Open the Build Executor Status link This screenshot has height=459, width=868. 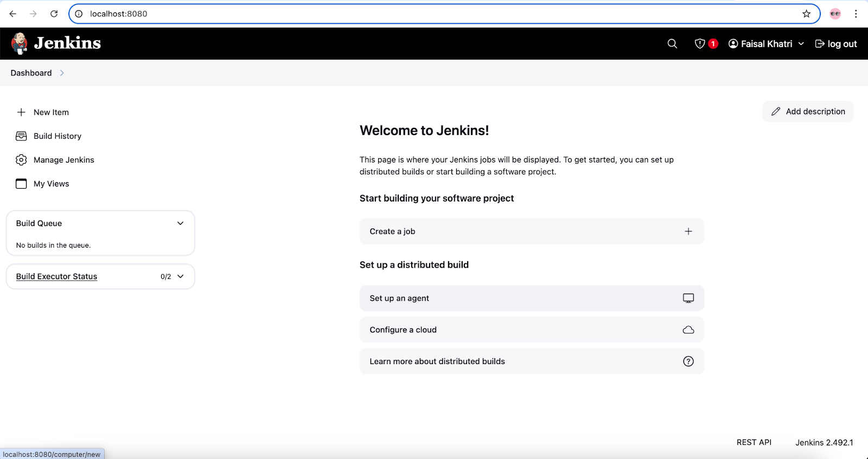56,276
